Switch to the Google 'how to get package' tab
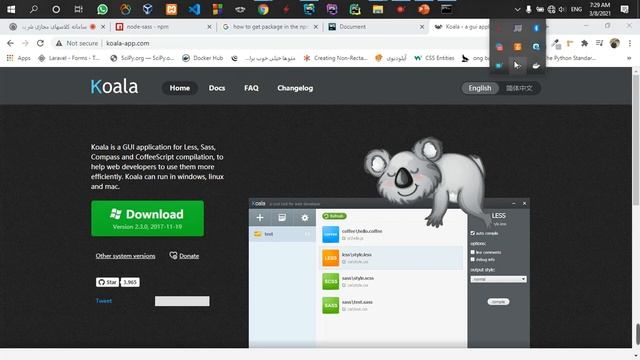This screenshot has width=640, height=360. [271, 27]
